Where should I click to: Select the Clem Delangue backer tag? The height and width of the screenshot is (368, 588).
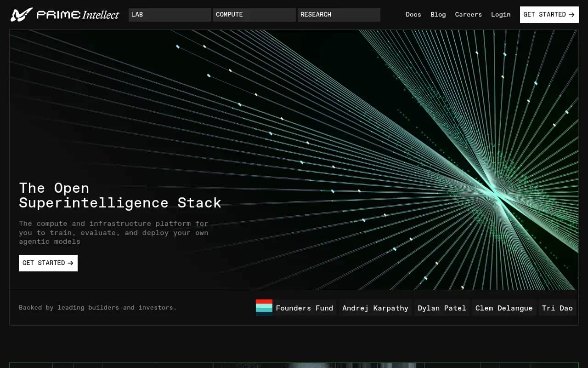[x=504, y=308]
